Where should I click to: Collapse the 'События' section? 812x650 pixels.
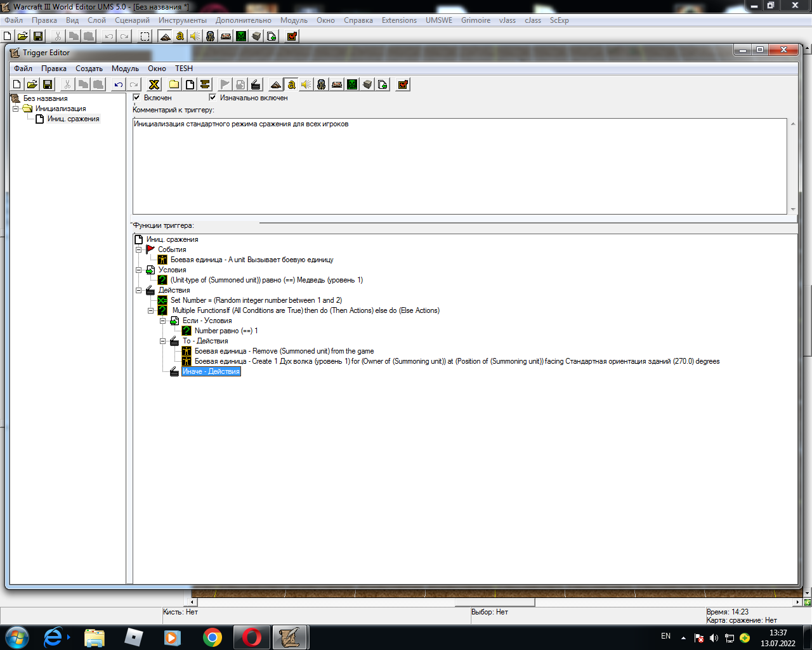tap(138, 249)
